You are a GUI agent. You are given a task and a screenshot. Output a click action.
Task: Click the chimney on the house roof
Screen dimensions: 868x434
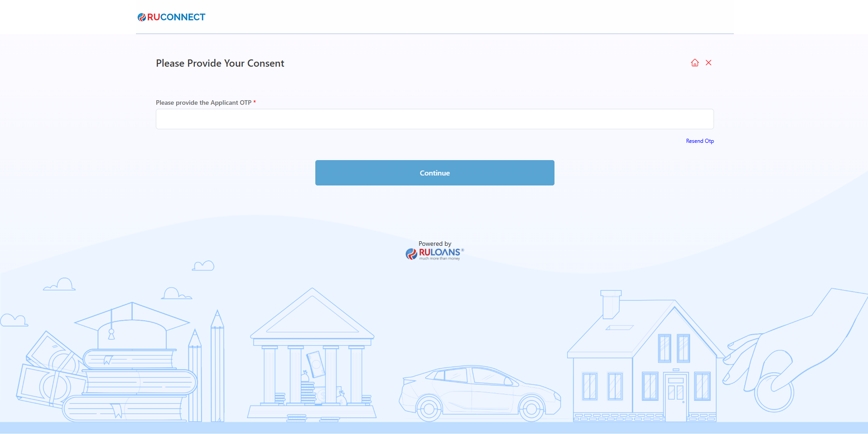tap(611, 304)
